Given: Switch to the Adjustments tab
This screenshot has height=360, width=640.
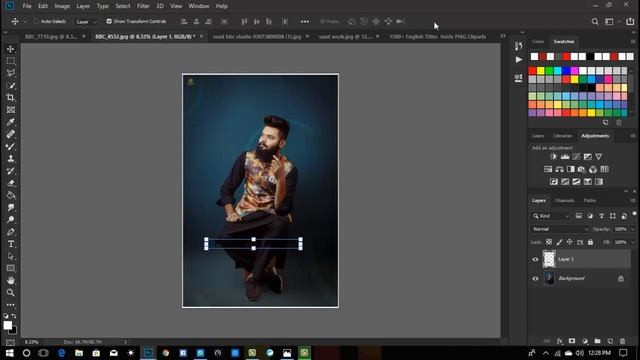Looking at the screenshot, I should (595, 136).
